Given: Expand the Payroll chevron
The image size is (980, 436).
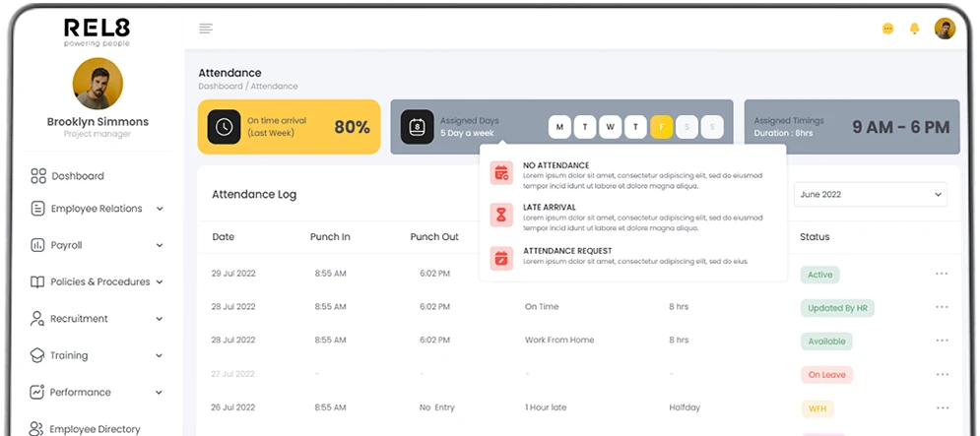Looking at the screenshot, I should [x=160, y=245].
